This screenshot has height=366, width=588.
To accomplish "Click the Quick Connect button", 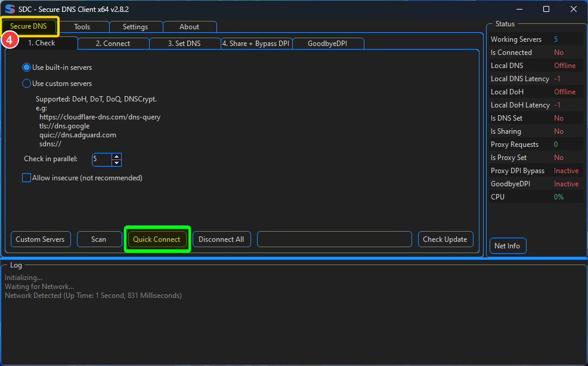I will (x=157, y=239).
